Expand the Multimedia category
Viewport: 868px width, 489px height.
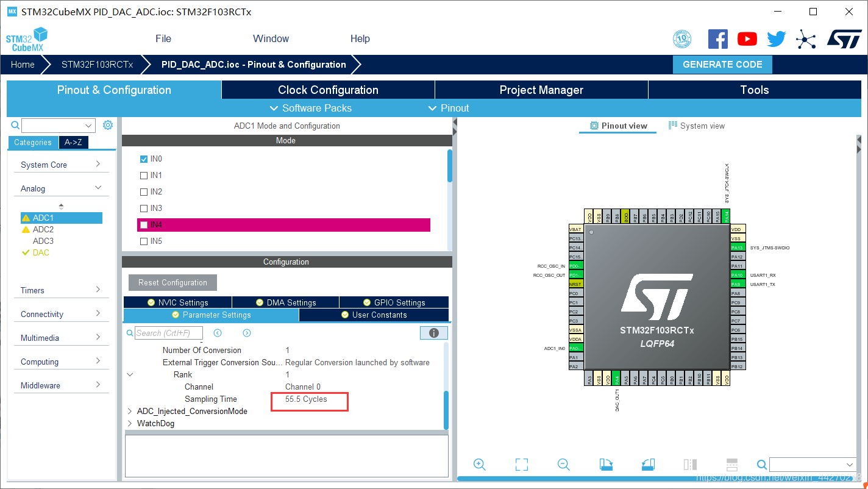tap(98, 337)
